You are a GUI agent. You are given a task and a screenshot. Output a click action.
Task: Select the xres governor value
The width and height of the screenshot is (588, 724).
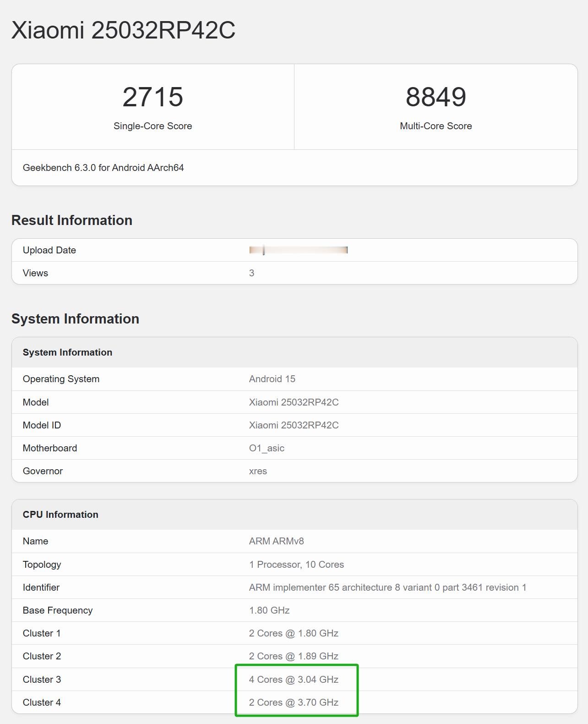258,471
